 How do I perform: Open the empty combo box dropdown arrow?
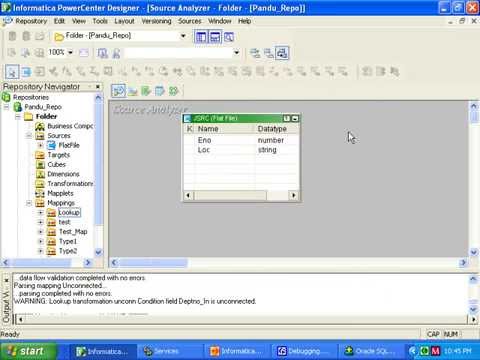tap(236, 52)
